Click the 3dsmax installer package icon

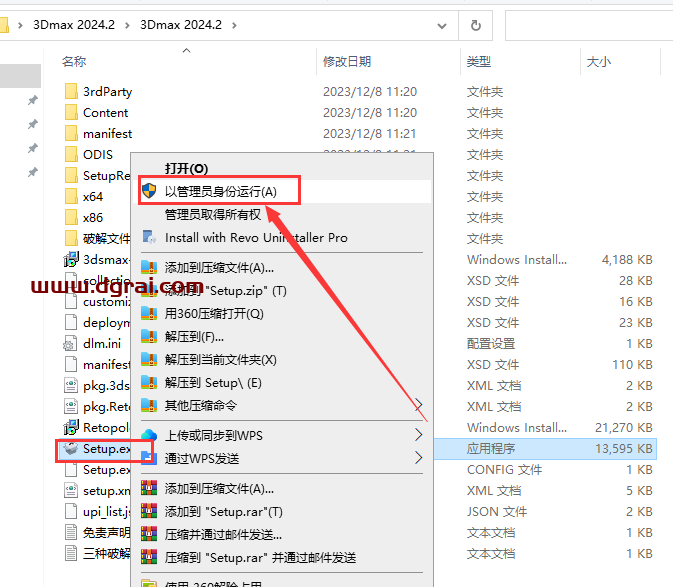click(71, 259)
